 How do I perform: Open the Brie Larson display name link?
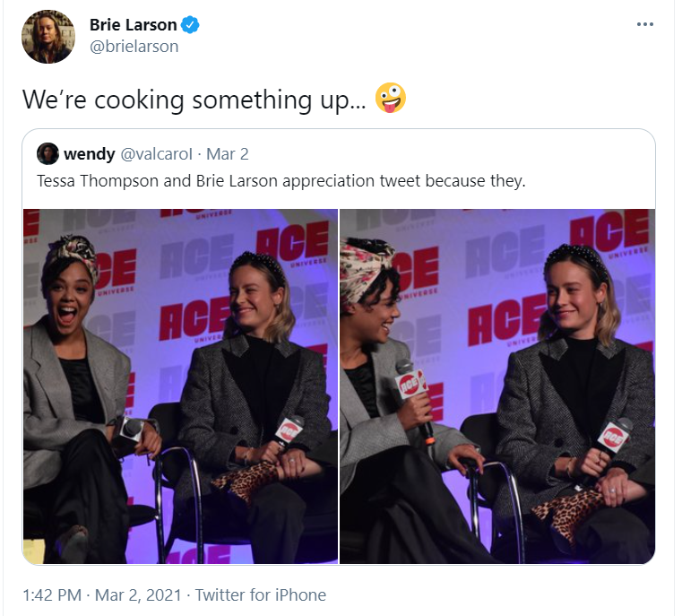tap(134, 25)
